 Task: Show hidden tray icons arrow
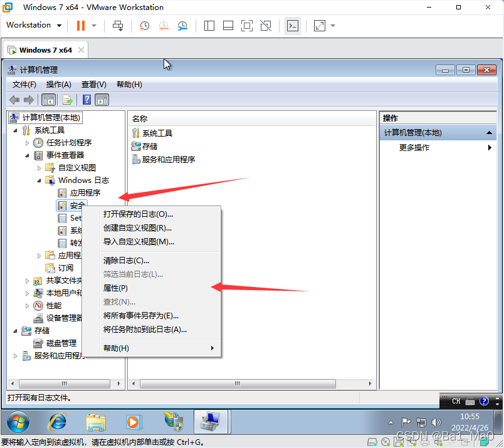click(x=391, y=422)
